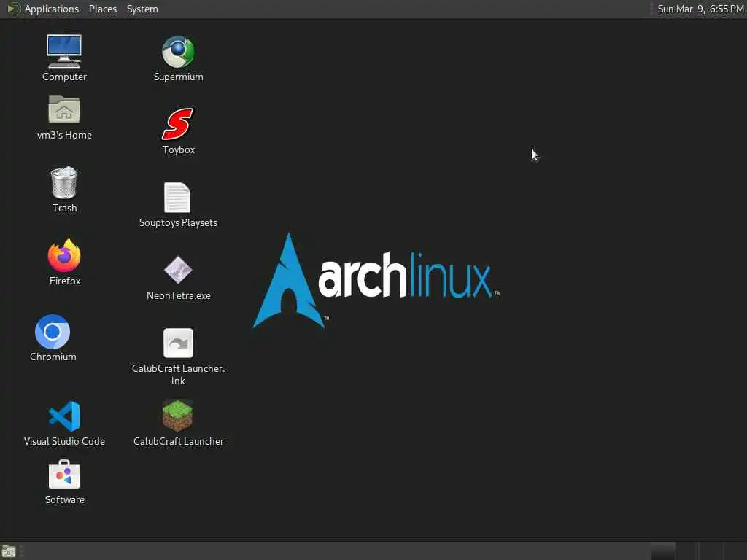Screen dimensions: 747x560
Task: Select the Trash desktop icon
Action: coord(64,182)
